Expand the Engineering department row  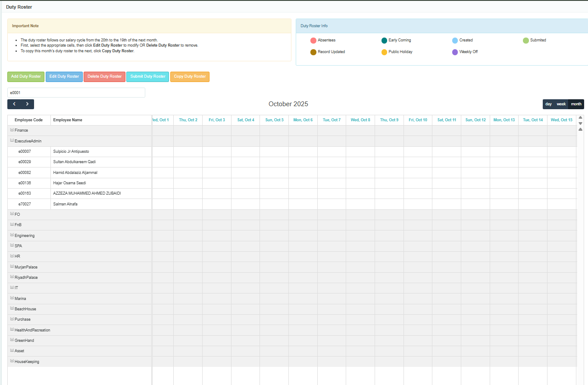12,235
